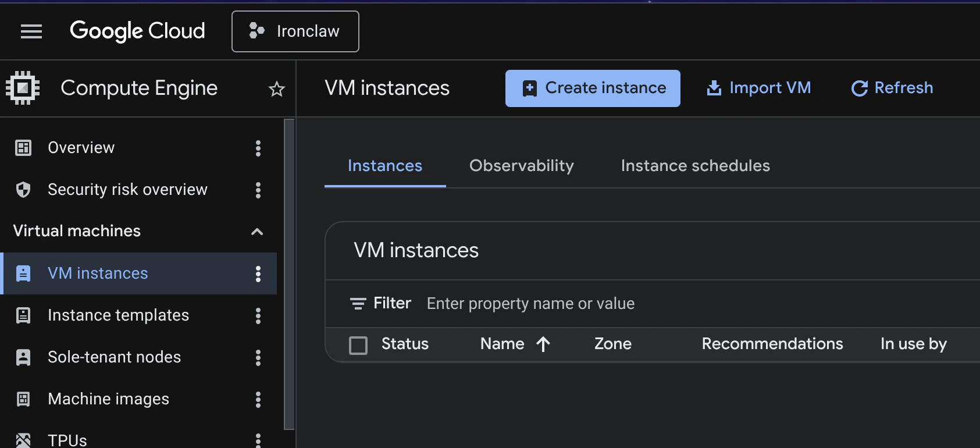The width and height of the screenshot is (980, 448).
Task: Click the In use by column header
Action: [x=914, y=344]
